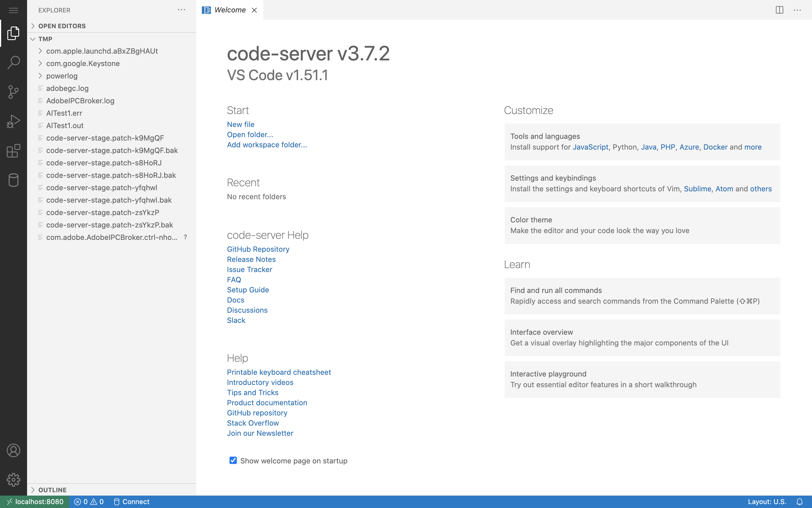This screenshot has width=812, height=508.
Task: Expand the OUTLINE section
Action: [112, 490]
